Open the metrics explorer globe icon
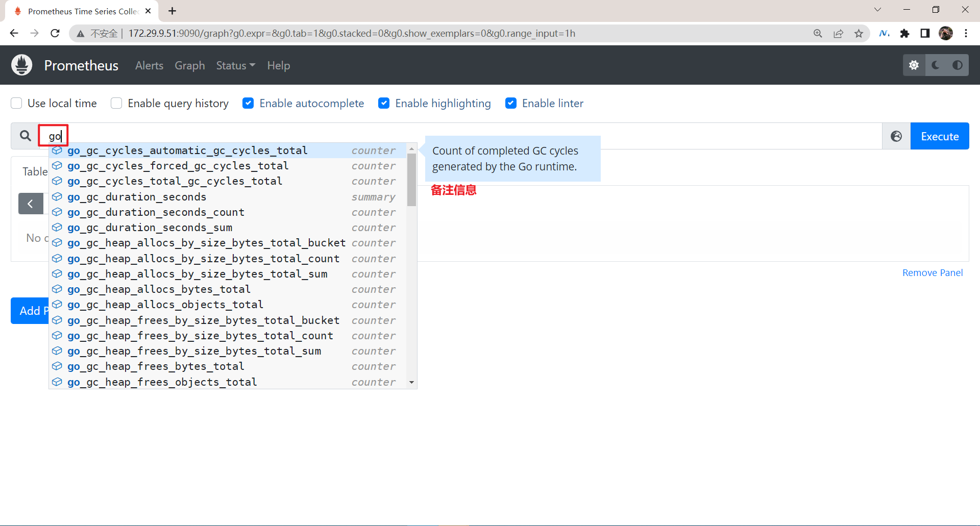 [896, 136]
